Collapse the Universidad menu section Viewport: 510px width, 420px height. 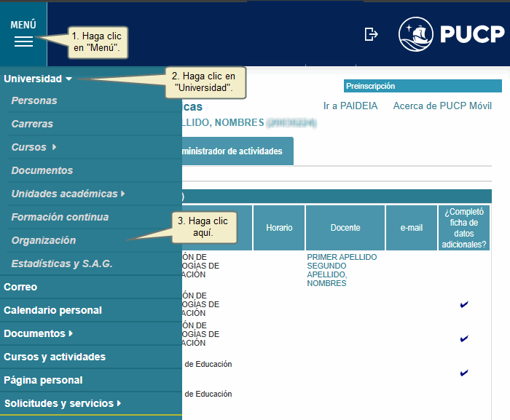pyautogui.click(x=38, y=78)
